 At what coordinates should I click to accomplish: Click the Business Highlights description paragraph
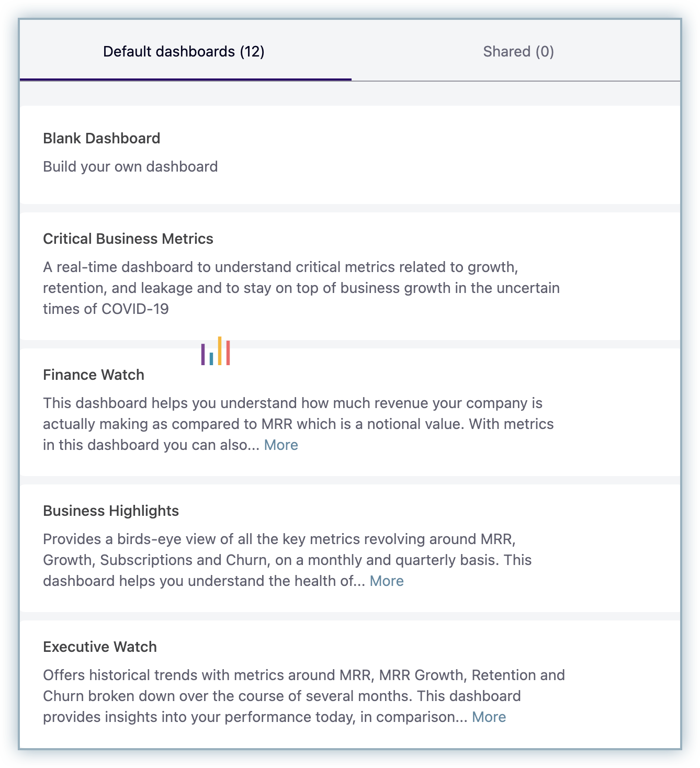[287, 560]
